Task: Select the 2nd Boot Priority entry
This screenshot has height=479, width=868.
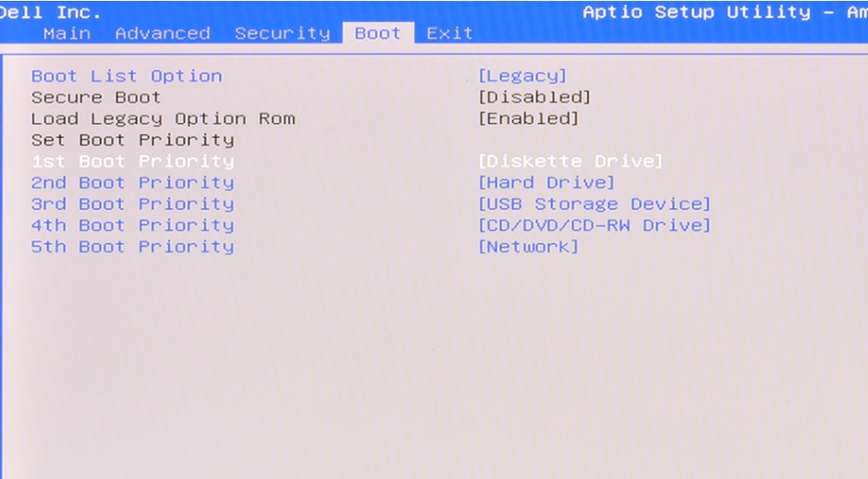Action: coord(133,183)
